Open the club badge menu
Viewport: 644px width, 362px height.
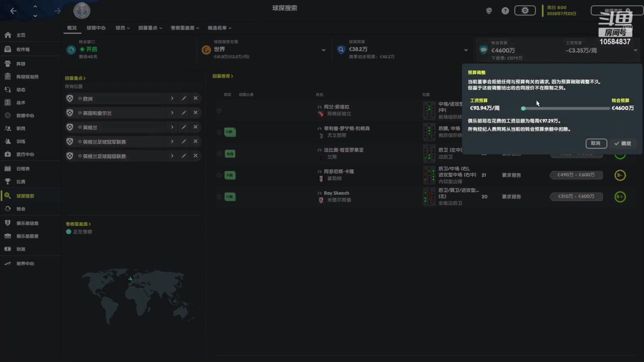pos(82,11)
